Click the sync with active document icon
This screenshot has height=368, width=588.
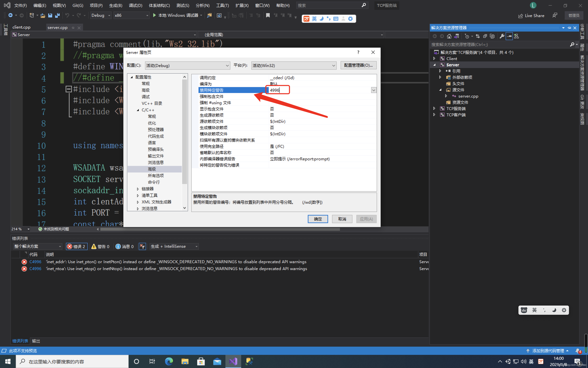(x=478, y=36)
